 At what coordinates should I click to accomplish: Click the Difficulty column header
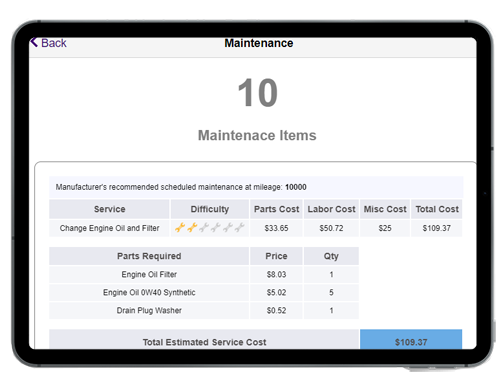210,209
